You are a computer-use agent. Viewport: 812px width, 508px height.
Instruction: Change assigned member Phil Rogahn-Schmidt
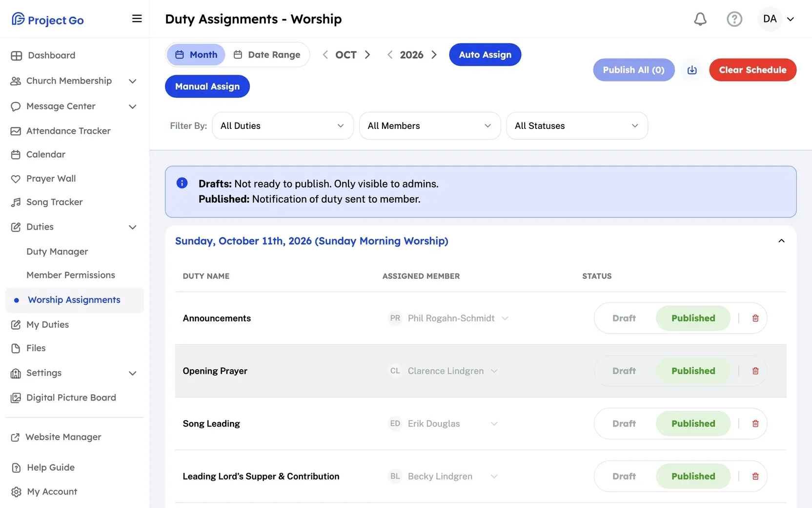pyautogui.click(x=448, y=318)
